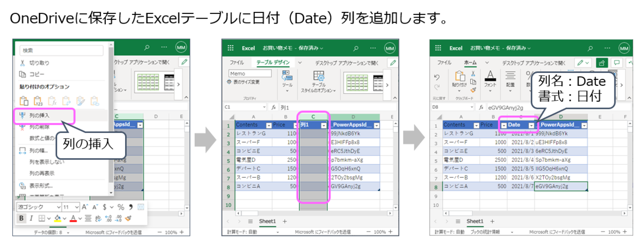Click ブックの統計情報 in the status bar
The height and width of the screenshot is (252, 644).
pyautogui.click(x=486, y=232)
